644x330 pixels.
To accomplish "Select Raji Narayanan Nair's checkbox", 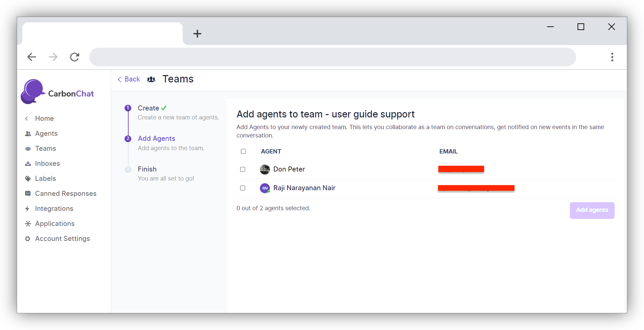I will [243, 188].
